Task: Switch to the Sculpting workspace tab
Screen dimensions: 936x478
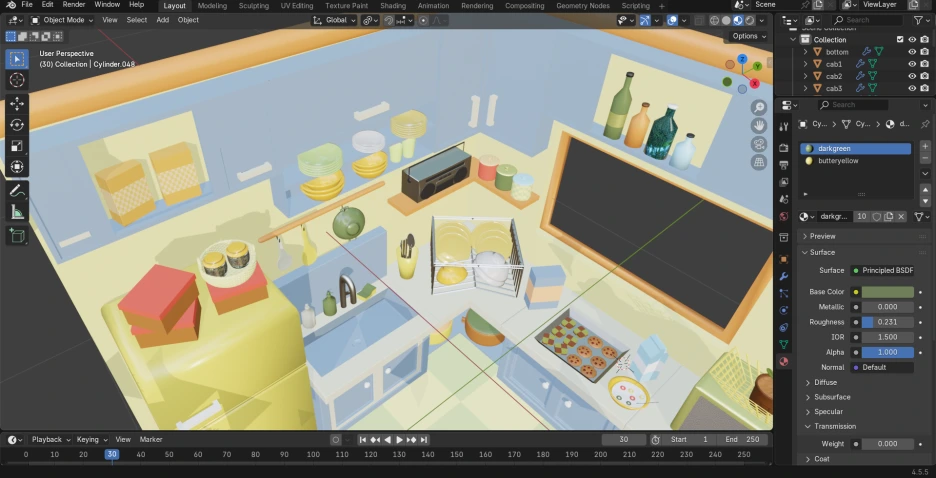Action: tap(254, 5)
